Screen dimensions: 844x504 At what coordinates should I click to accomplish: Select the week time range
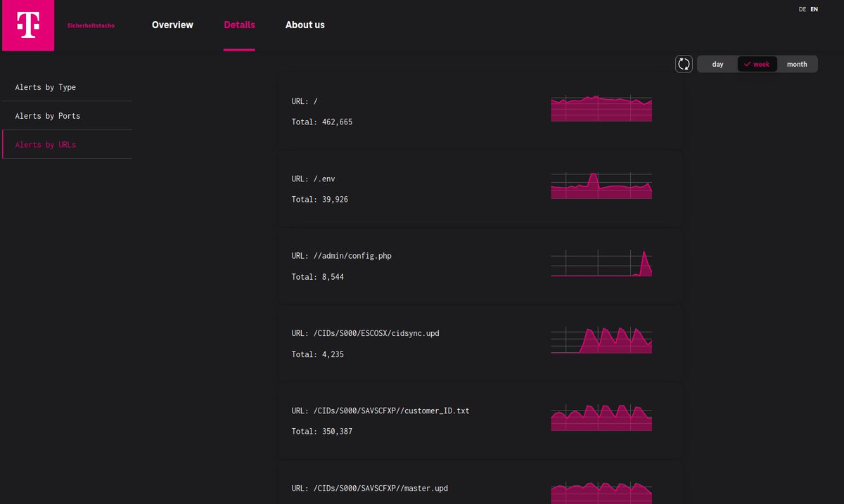[757, 64]
